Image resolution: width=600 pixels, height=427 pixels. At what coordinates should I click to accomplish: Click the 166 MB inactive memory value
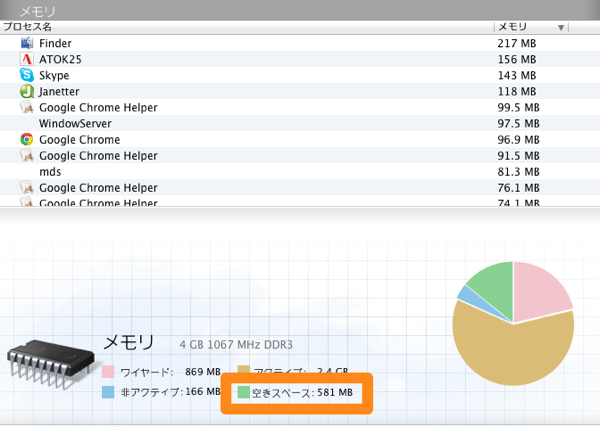pyautogui.click(x=203, y=392)
